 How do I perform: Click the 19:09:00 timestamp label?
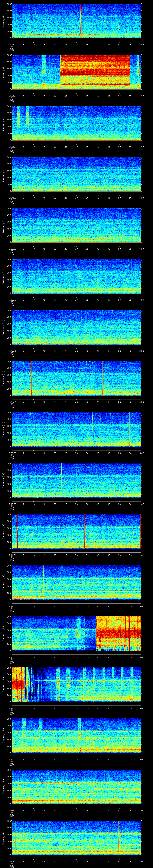[x=12, y=453]
